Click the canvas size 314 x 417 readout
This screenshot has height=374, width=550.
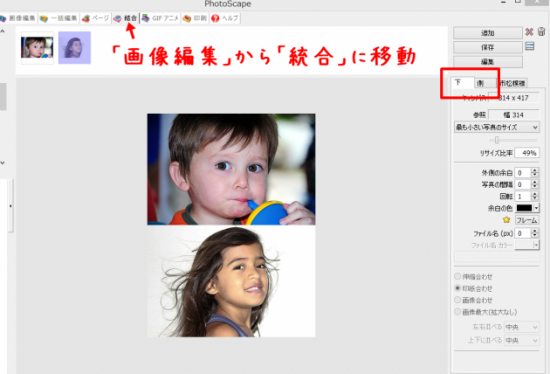pyautogui.click(x=514, y=98)
